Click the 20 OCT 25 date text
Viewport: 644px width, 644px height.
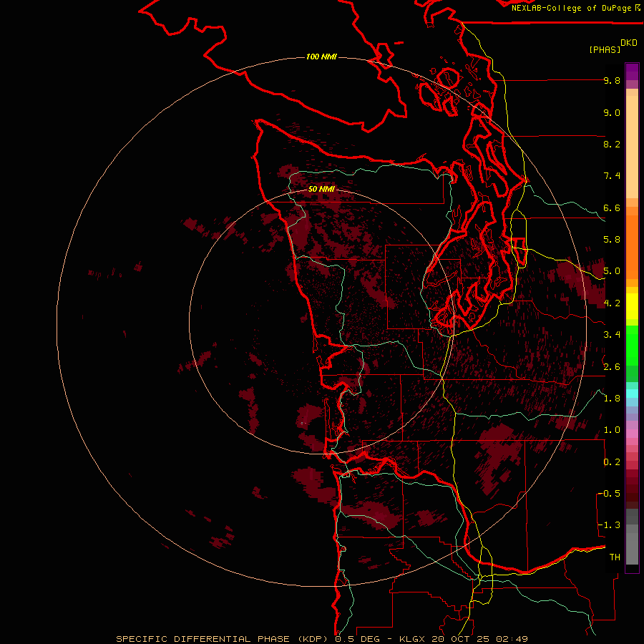pyautogui.click(x=462, y=639)
